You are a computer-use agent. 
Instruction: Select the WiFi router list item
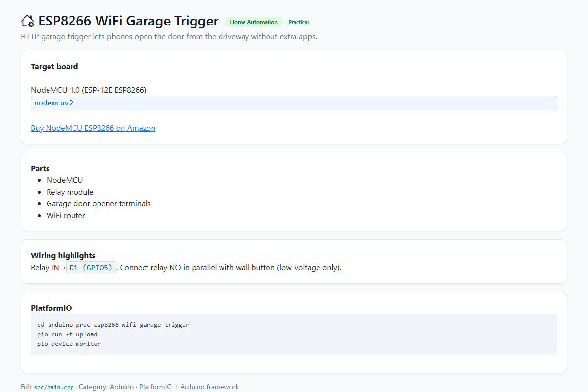point(66,216)
